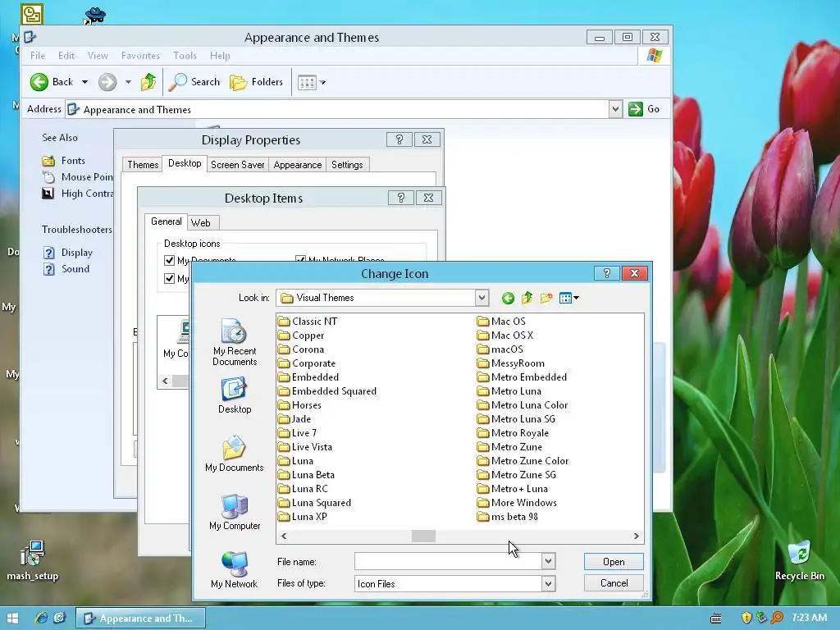
Task: Open View Menu icon in Change Icon dialog
Action: point(568,298)
